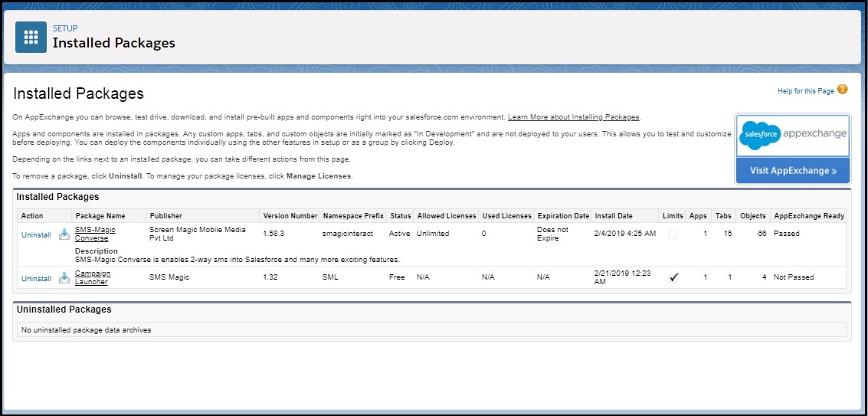Click the Version Number column header
The width and height of the screenshot is (868, 416).
[290, 216]
